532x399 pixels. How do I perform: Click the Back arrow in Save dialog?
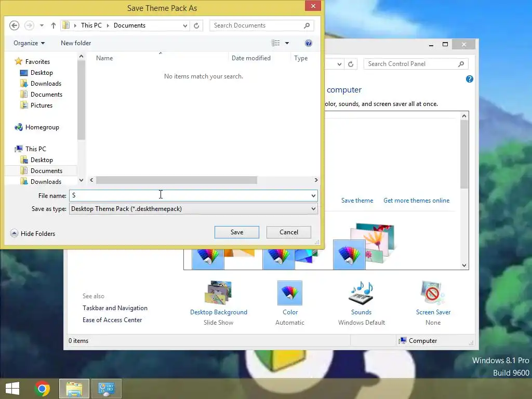point(14,25)
